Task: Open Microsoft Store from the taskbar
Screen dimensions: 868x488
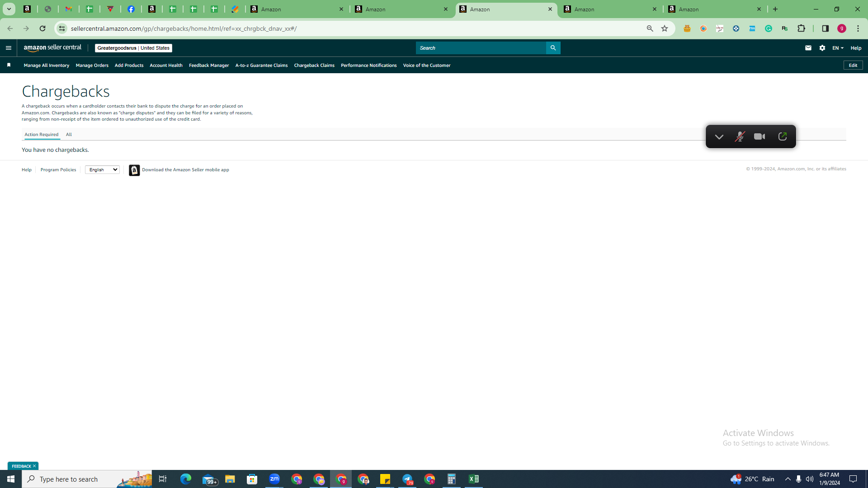Action: (x=252, y=479)
